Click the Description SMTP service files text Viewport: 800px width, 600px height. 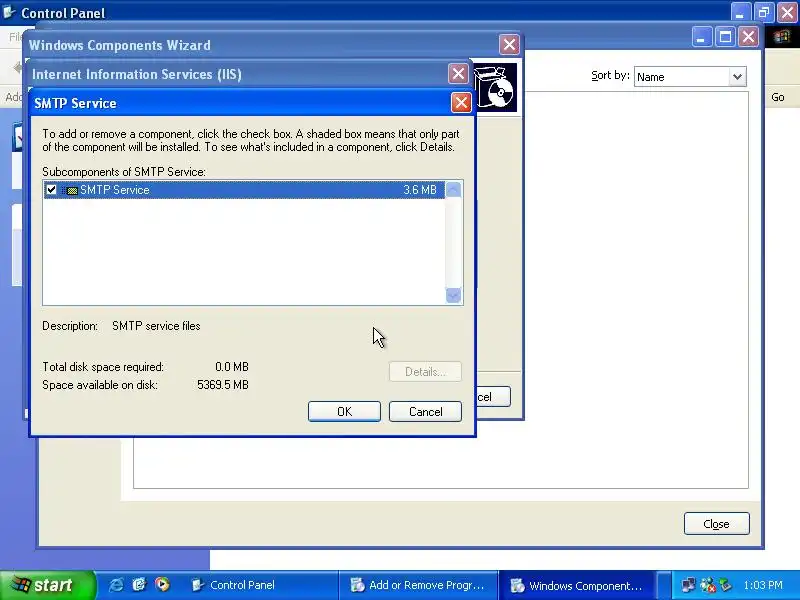click(x=156, y=326)
